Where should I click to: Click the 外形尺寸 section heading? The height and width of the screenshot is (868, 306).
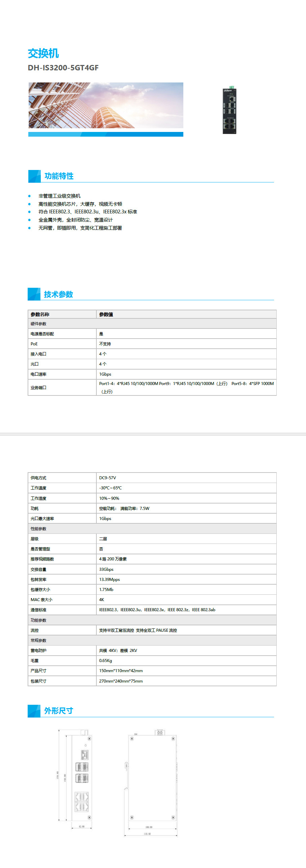[59, 710]
